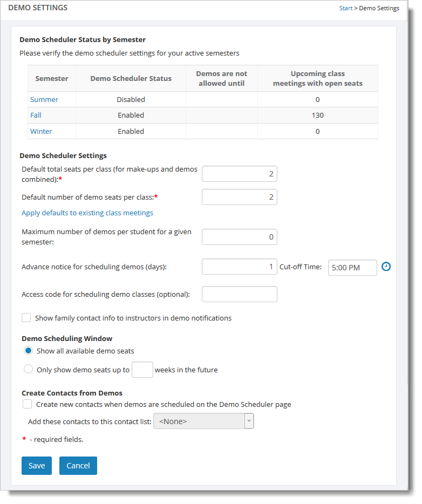Select Only show demo seats up to option

[29, 370]
